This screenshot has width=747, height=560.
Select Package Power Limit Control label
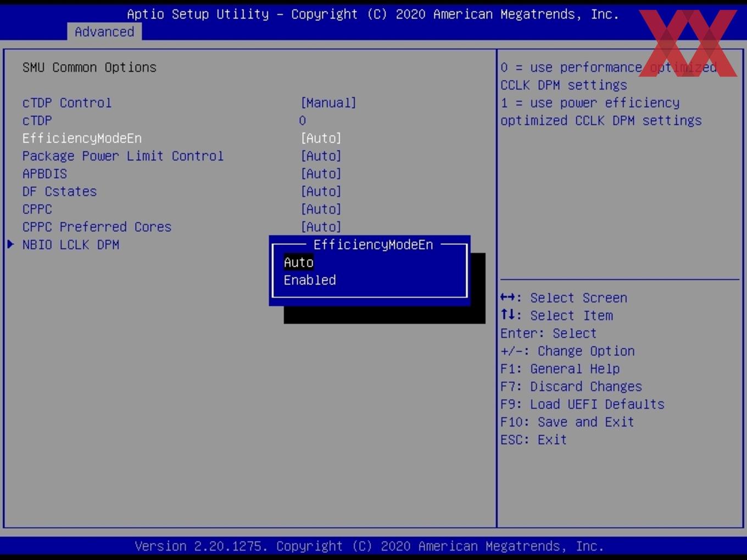click(123, 156)
